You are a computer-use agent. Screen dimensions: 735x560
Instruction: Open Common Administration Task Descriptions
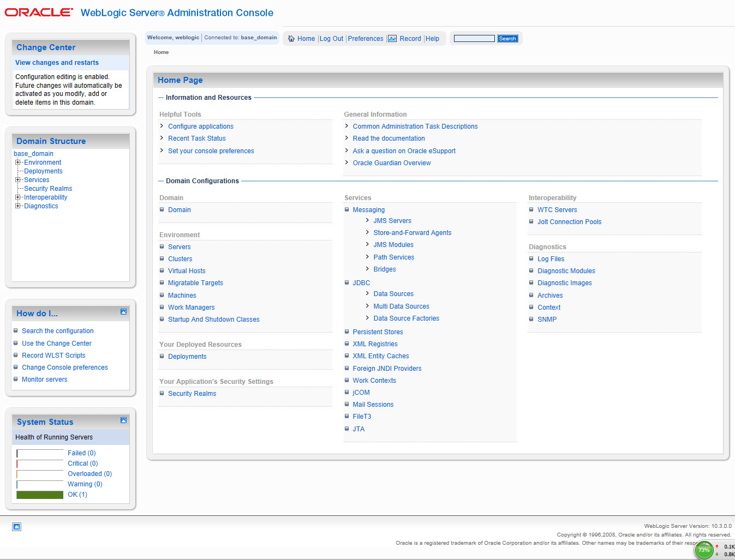coord(415,127)
